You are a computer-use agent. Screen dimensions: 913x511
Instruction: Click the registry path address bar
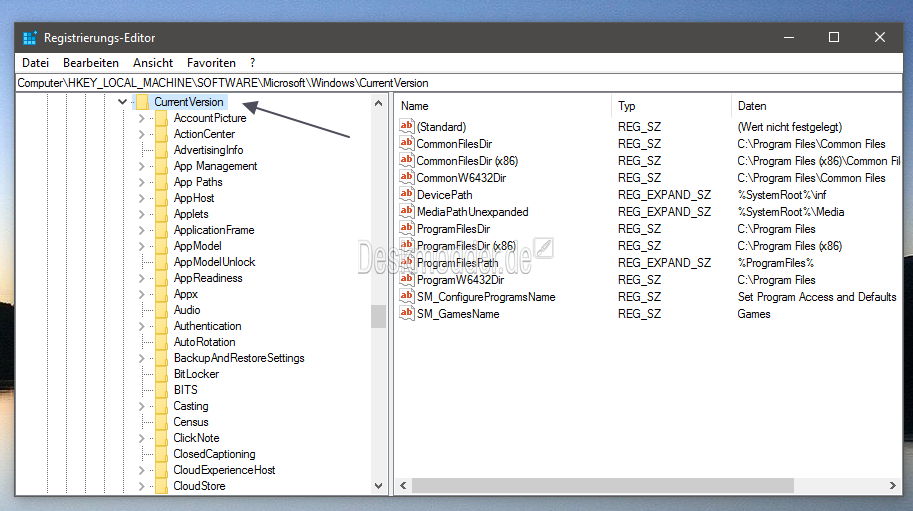[x=459, y=83]
